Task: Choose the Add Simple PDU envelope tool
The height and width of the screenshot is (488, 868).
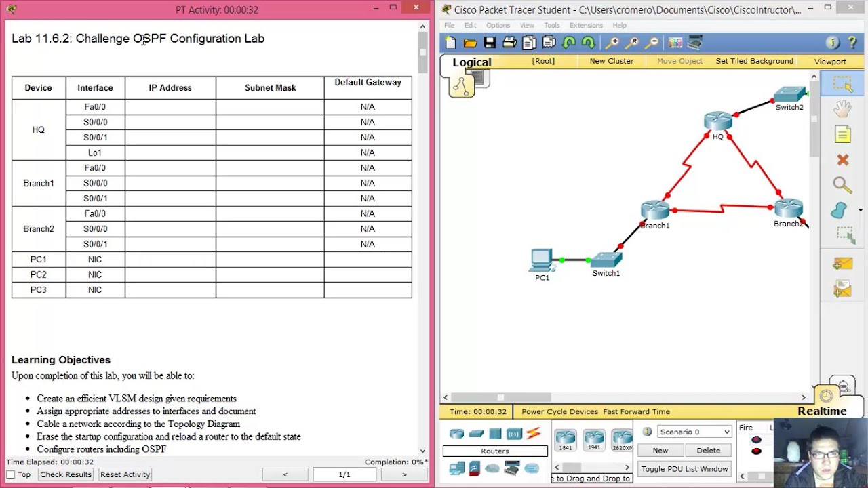Action: [842, 263]
